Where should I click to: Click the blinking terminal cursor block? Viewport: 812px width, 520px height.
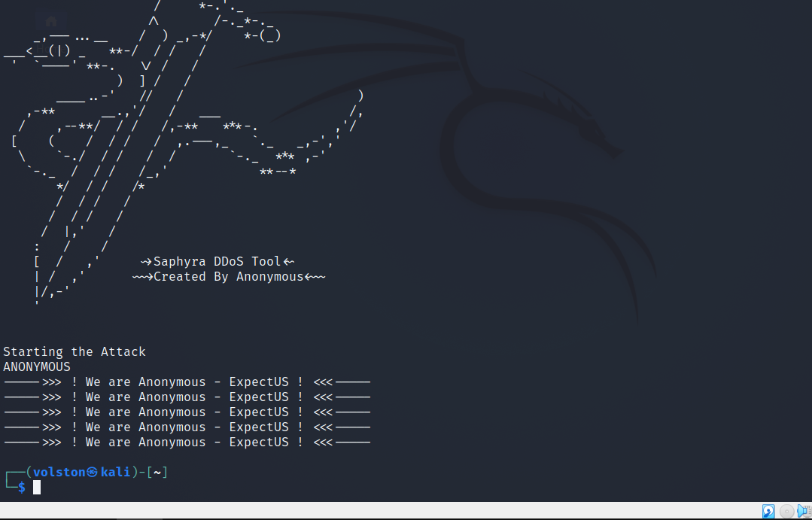click(36, 487)
